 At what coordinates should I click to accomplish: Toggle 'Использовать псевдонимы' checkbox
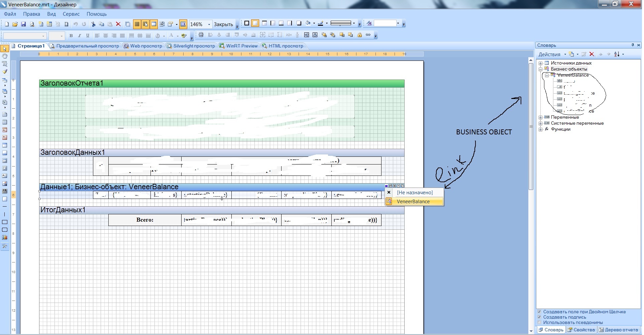(539, 323)
